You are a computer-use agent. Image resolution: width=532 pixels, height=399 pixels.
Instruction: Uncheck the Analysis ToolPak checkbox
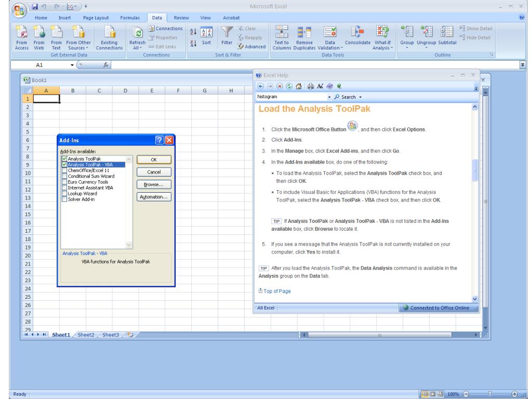pos(64,159)
